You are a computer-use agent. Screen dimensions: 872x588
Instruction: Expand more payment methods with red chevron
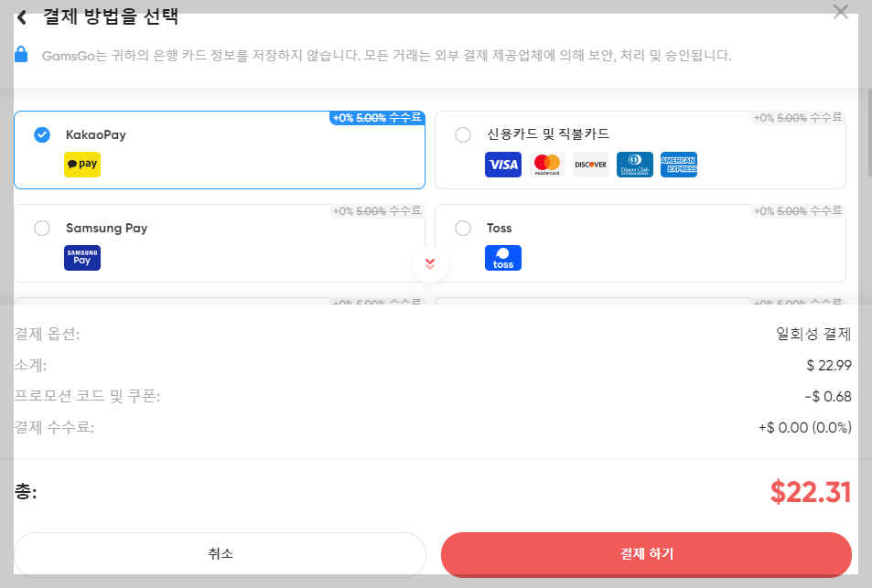coord(429,263)
